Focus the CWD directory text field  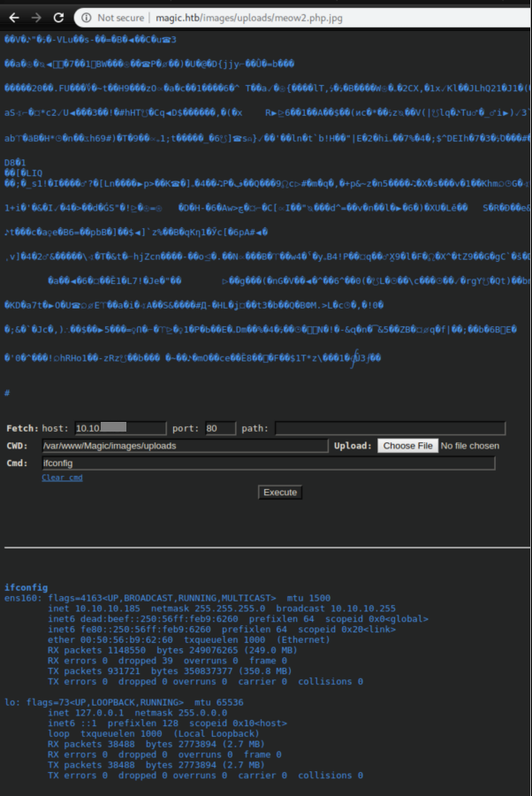tap(184, 446)
